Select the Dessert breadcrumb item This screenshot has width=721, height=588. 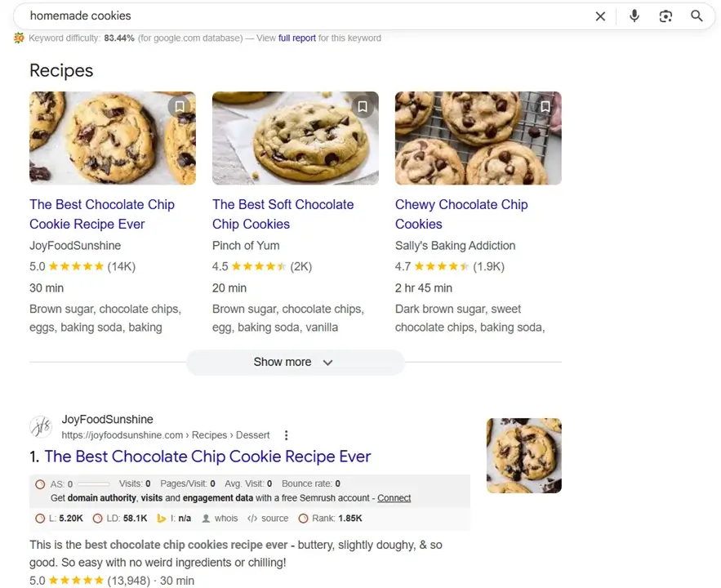pos(253,434)
